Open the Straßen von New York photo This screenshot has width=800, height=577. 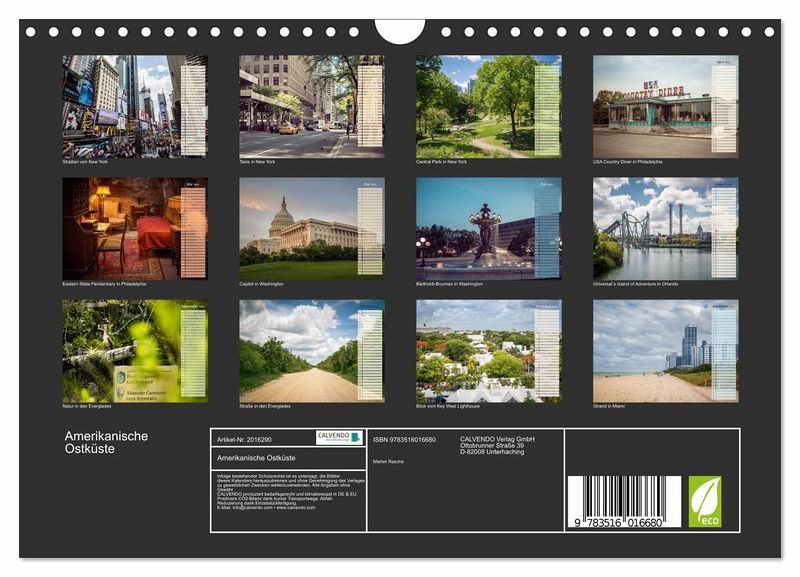135,105
